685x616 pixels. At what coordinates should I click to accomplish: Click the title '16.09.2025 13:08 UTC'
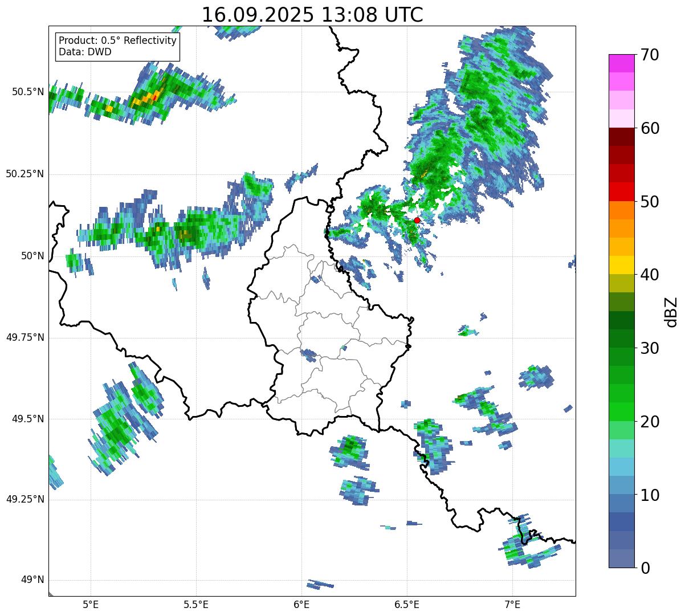pyautogui.click(x=312, y=15)
